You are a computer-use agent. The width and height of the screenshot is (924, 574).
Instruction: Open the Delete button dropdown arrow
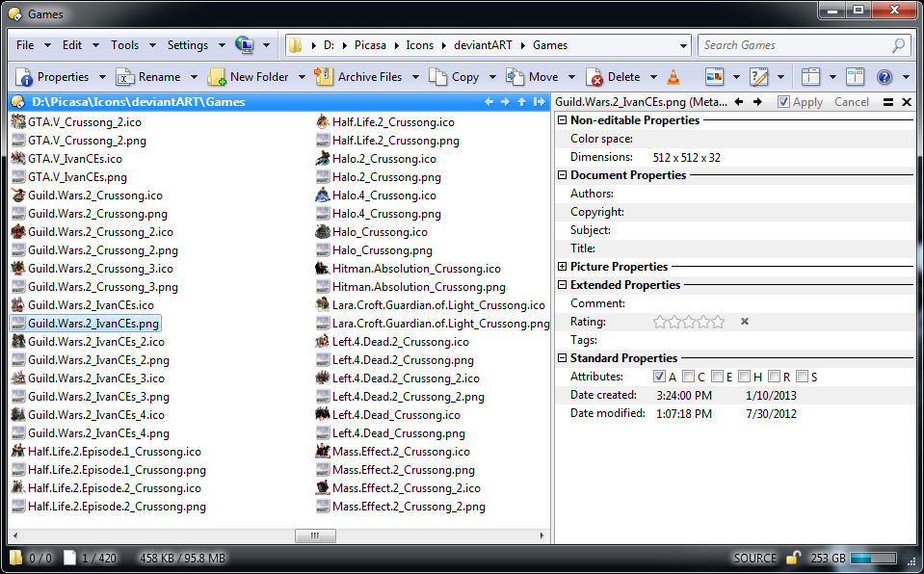point(653,77)
